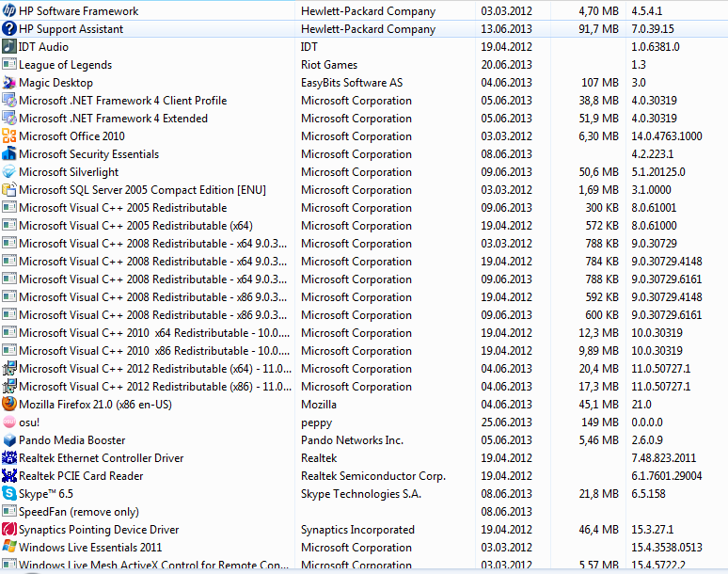Click the Visual C++ 2012 Redistributable (x64) icon

[9, 368]
